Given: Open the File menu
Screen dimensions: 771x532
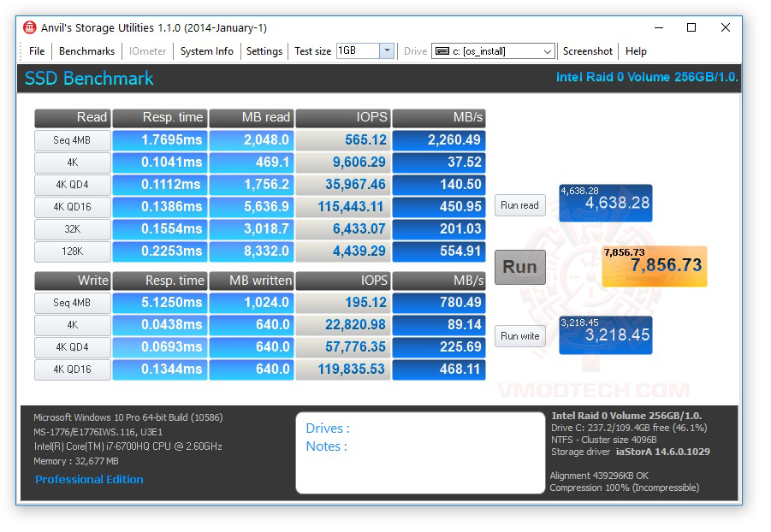Looking at the screenshot, I should 37,51.
